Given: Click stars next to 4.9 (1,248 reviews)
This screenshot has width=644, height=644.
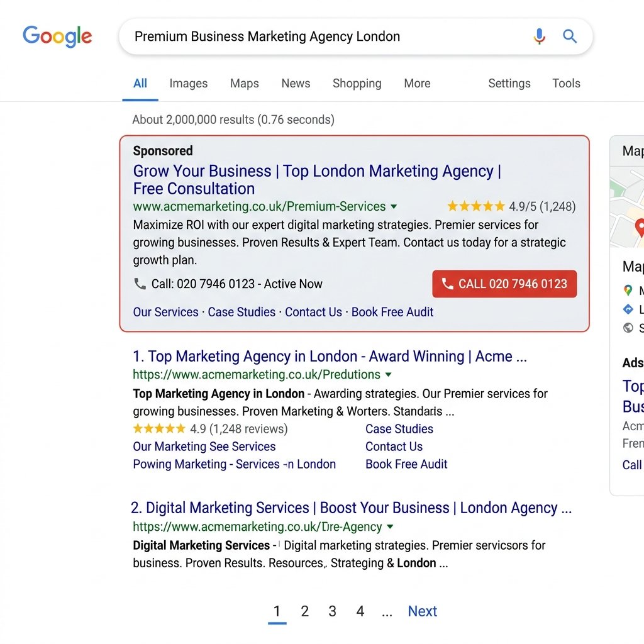Looking at the screenshot, I should pyautogui.click(x=159, y=429).
